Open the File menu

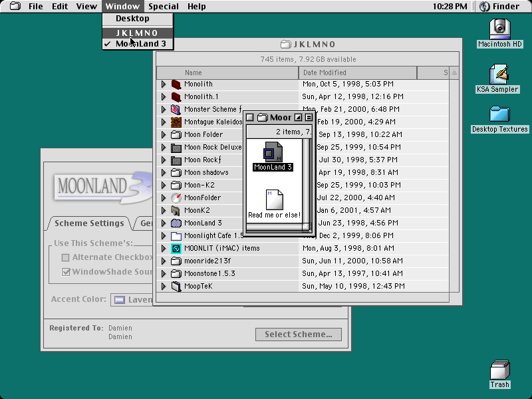(x=36, y=6)
